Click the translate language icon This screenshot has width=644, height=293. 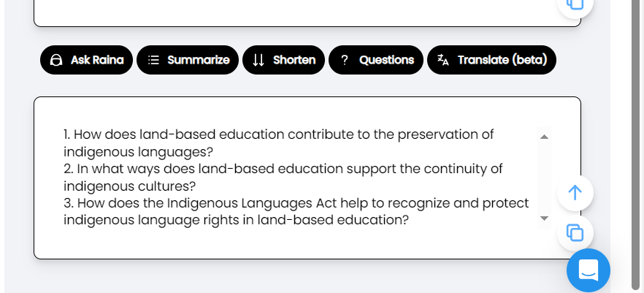tap(442, 60)
